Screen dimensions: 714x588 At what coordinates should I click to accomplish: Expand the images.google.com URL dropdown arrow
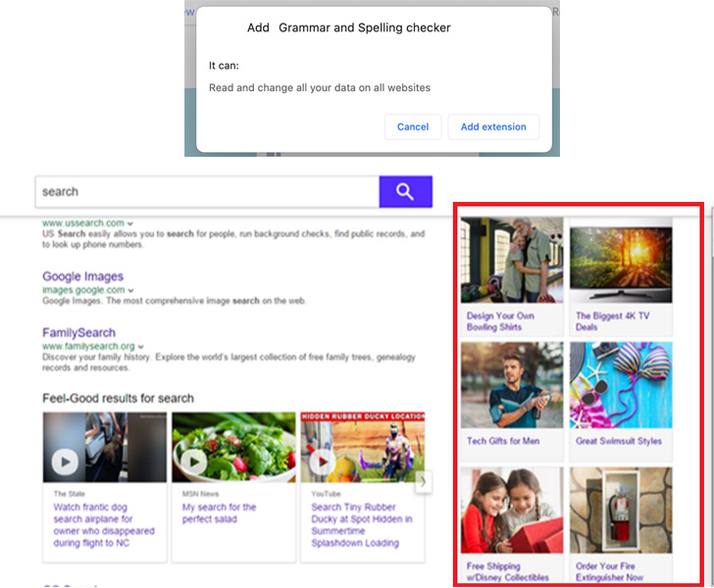click(x=131, y=291)
